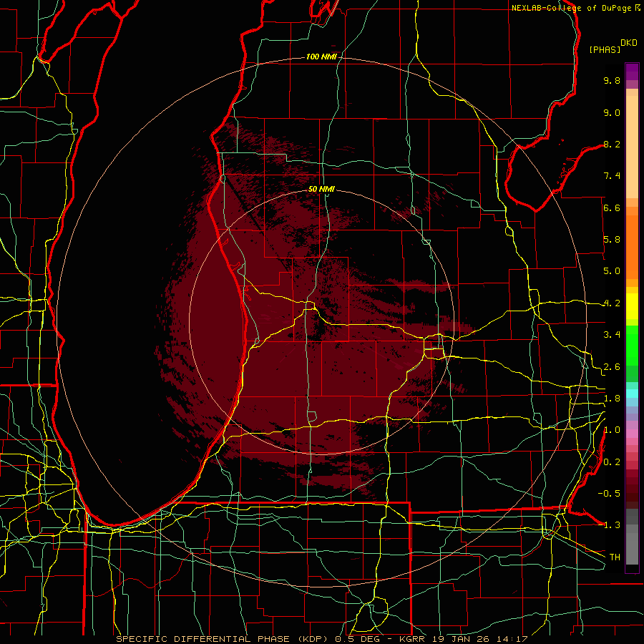Click the 2.6 value on the color scale
This screenshot has width=644, height=644.
pos(612,366)
